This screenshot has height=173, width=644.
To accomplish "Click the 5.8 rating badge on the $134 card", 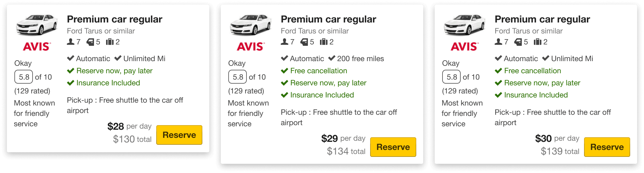I will tap(238, 77).
